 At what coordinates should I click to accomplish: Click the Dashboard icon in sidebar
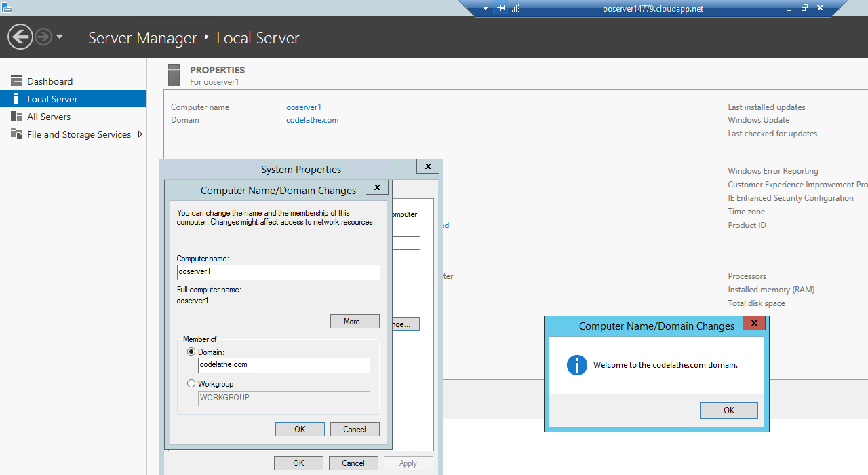(x=16, y=81)
